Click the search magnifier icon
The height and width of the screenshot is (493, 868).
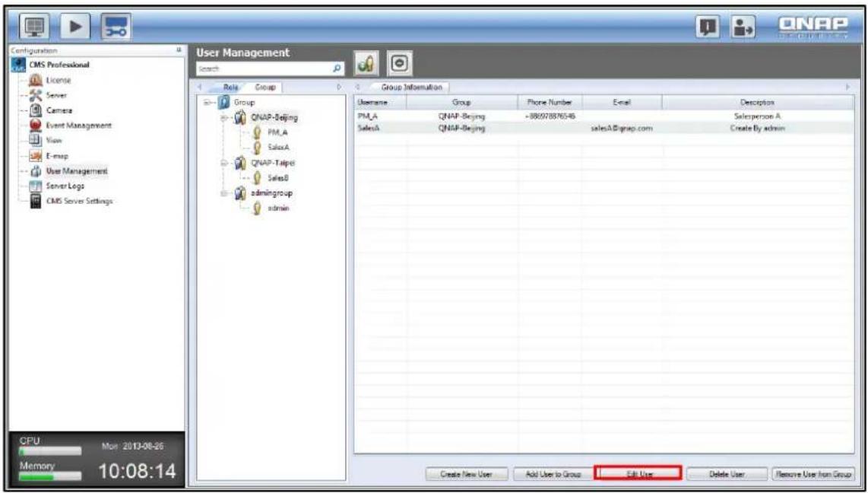point(337,68)
